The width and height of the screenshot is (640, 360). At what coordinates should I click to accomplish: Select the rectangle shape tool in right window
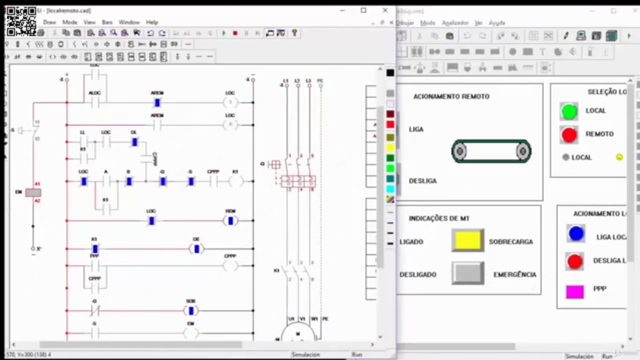point(528,51)
